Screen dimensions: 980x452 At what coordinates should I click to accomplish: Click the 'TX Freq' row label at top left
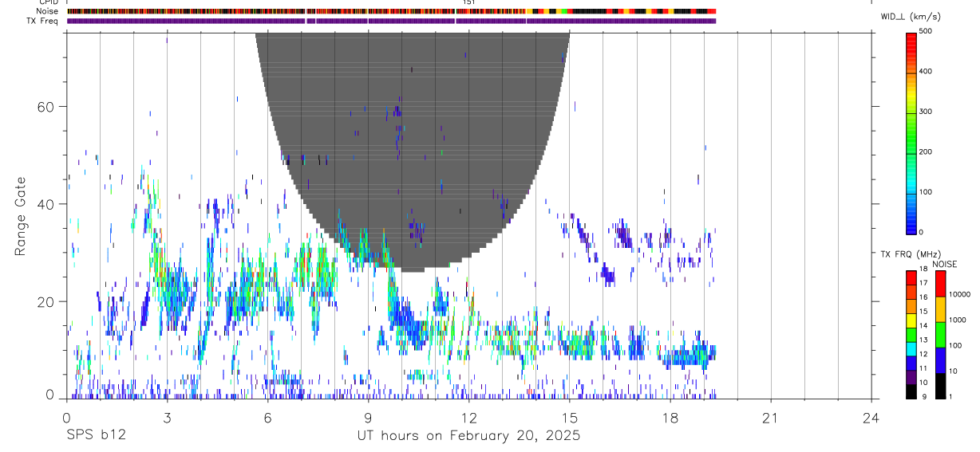click(x=44, y=21)
